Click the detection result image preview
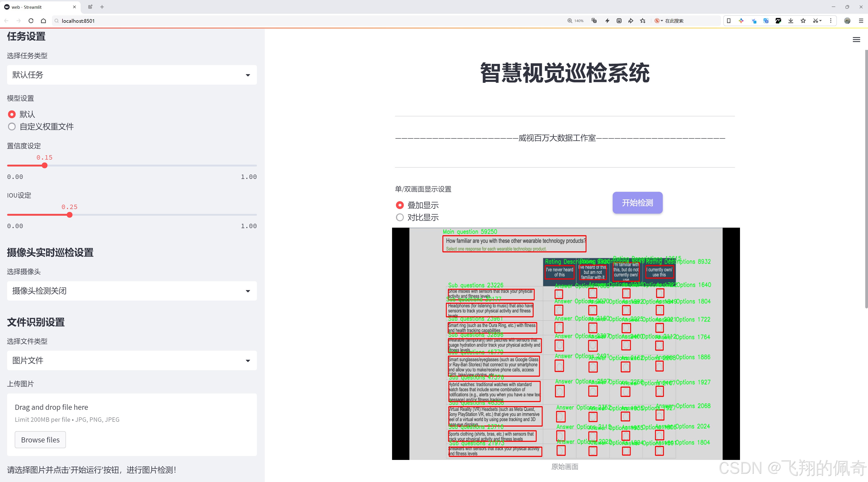868x482 pixels. pos(566,344)
